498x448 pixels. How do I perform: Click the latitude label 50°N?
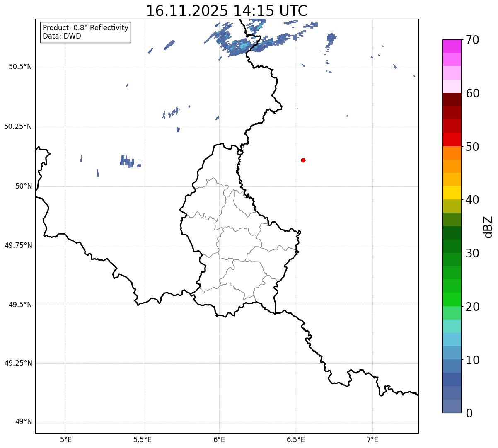point(24,186)
